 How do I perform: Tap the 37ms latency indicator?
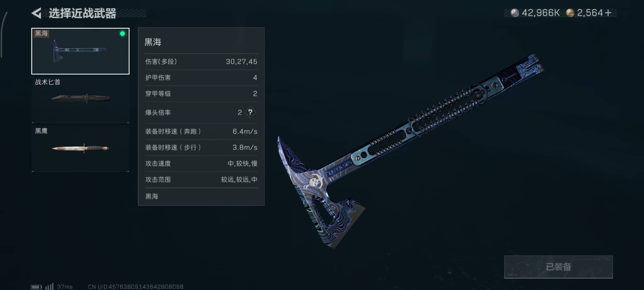[65, 287]
